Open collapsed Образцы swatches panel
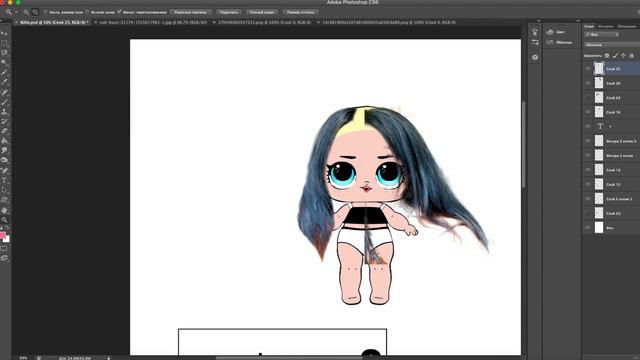This screenshot has height=360, width=640. point(560,42)
